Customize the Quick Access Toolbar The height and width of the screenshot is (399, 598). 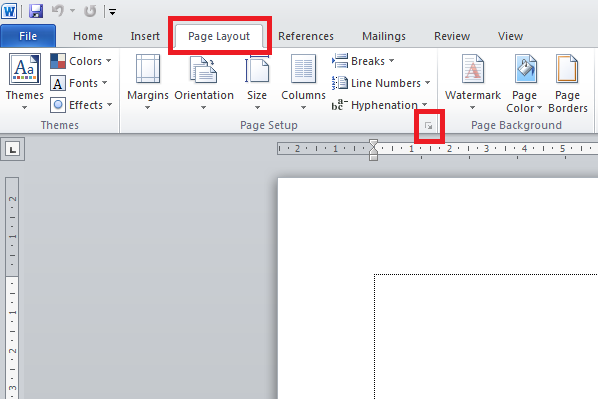click(113, 12)
